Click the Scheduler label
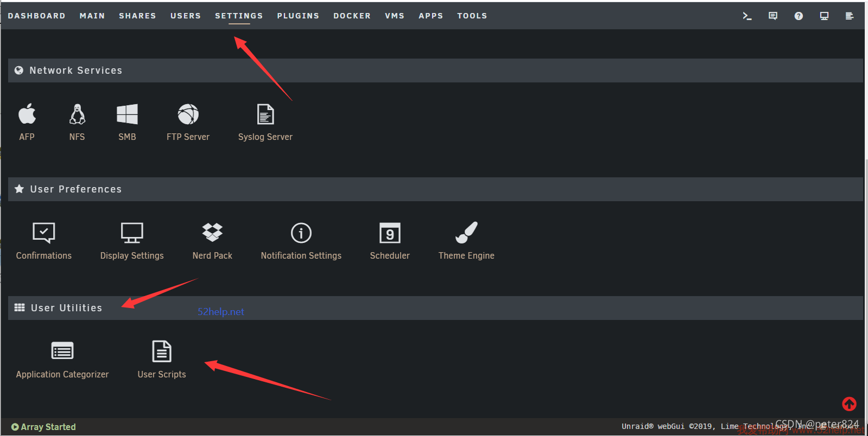Viewport: 868px width, 436px height. click(x=390, y=255)
